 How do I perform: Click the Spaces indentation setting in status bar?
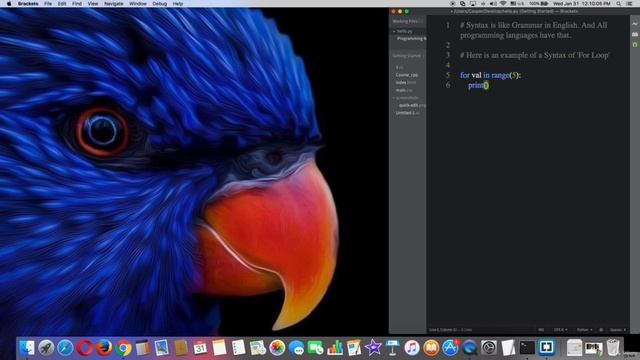[618, 330]
